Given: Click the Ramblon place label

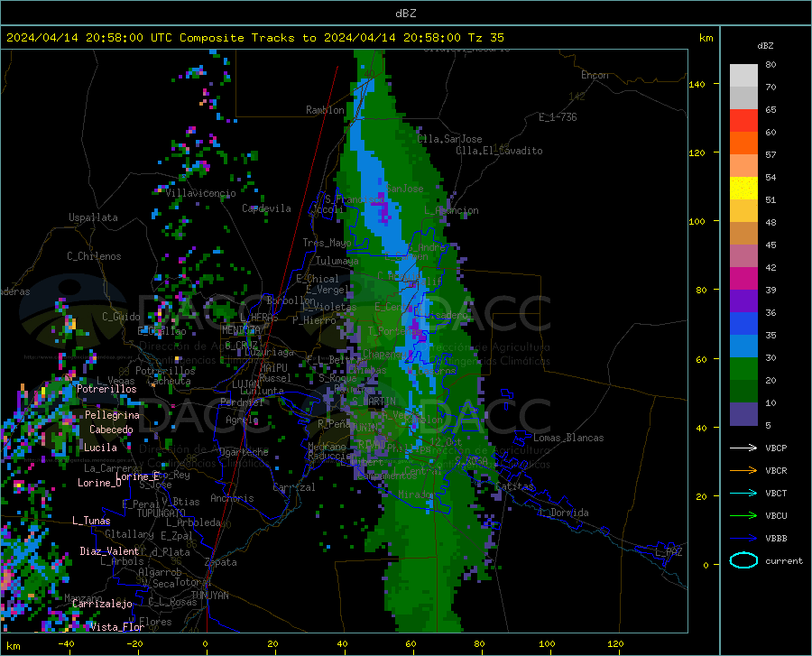Looking at the screenshot, I should pos(325,110).
